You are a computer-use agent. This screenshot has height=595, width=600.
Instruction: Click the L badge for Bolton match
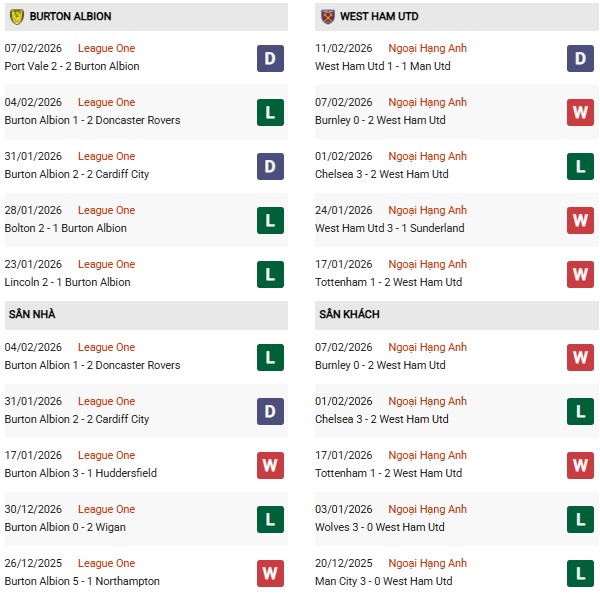270,220
